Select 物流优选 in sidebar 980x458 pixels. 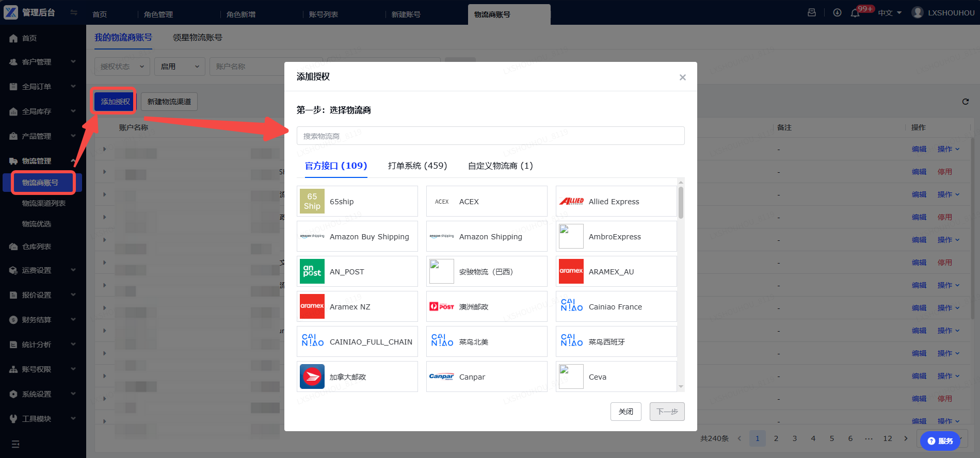pyautogui.click(x=37, y=224)
